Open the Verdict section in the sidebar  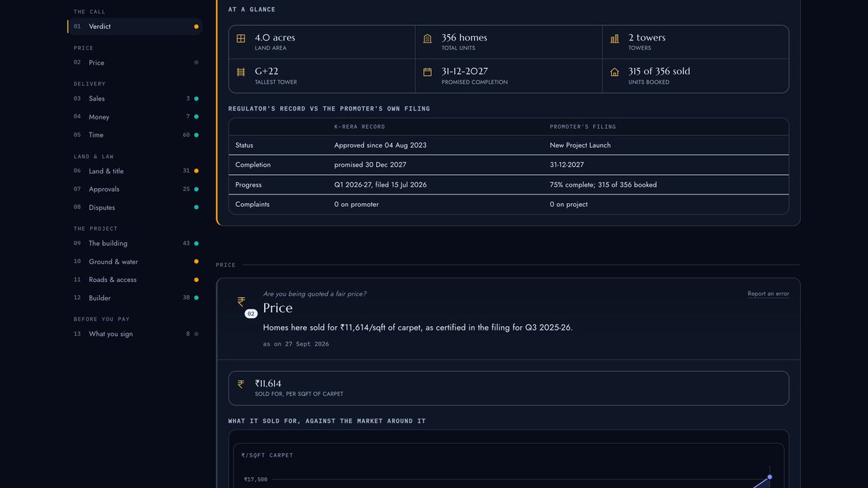135,26
